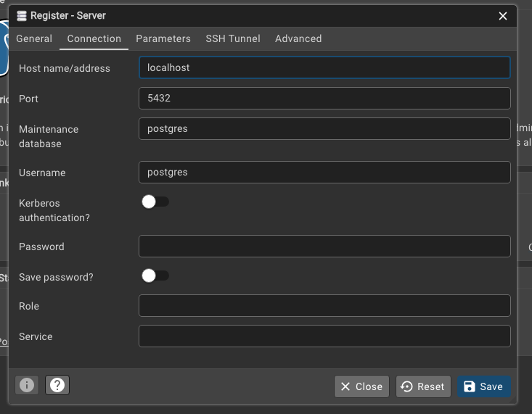Image resolution: width=532 pixels, height=414 pixels.
Task: Enable Kerberos authentication toggle
Action: pyautogui.click(x=155, y=202)
